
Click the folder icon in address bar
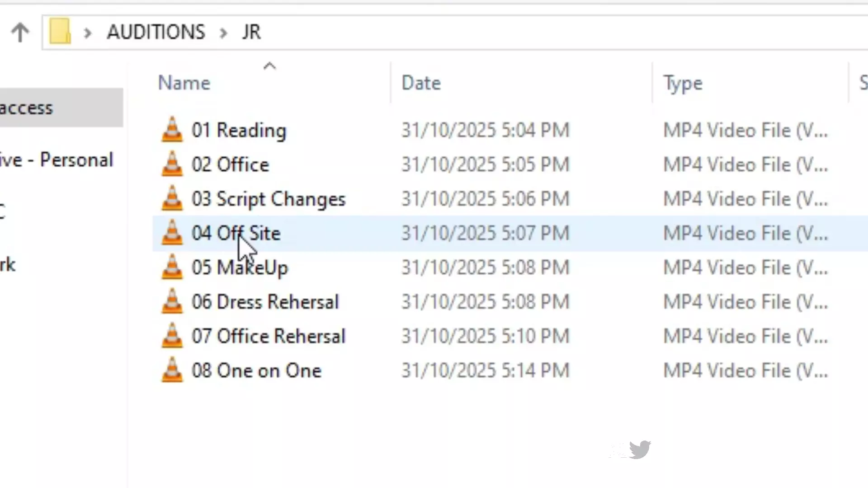(60, 32)
